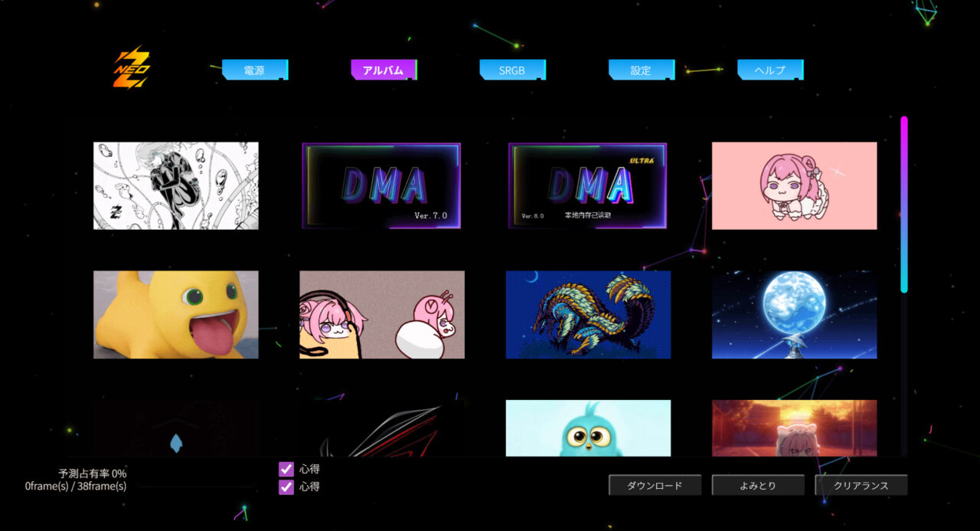Screen dimensions: 980x531
Task: Click the Z NEO logo icon
Action: click(132, 67)
